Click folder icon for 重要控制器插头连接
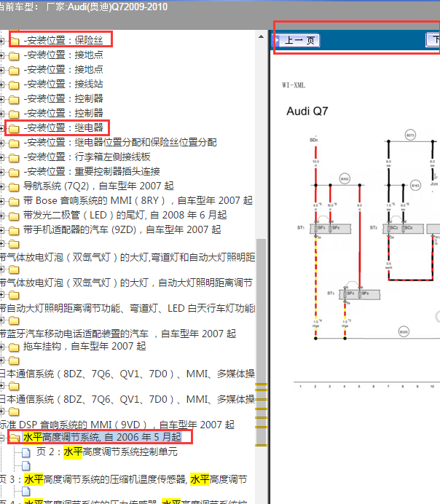 point(14,173)
